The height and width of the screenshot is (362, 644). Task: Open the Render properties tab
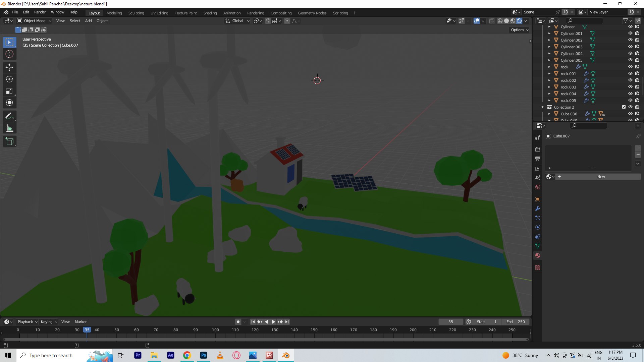tap(538, 149)
